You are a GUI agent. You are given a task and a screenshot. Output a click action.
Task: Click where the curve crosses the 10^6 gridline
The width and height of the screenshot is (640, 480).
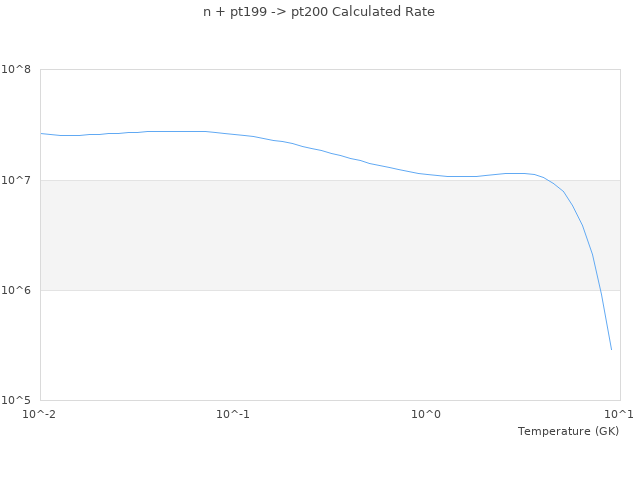[598, 290]
